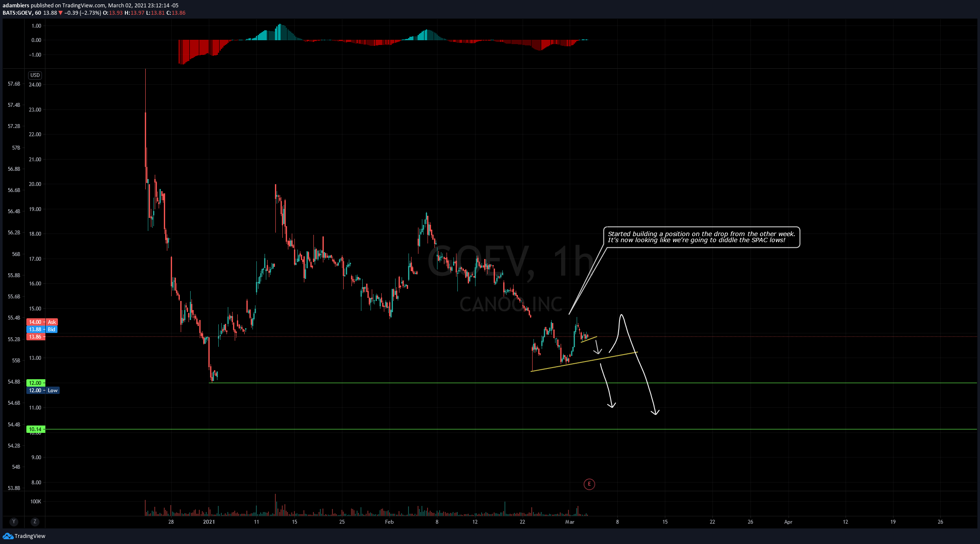This screenshot has width=980, height=544.
Task: Click the TradingView cloud logo
Action: tap(8, 536)
